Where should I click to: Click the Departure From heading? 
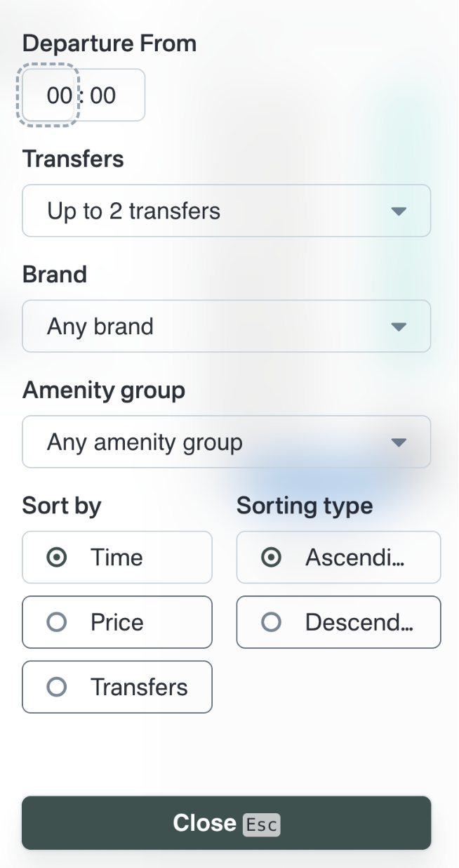click(x=110, y=43)
